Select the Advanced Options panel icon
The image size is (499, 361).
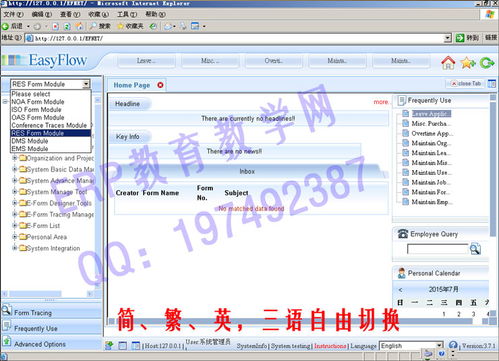(x=6, y=342)
